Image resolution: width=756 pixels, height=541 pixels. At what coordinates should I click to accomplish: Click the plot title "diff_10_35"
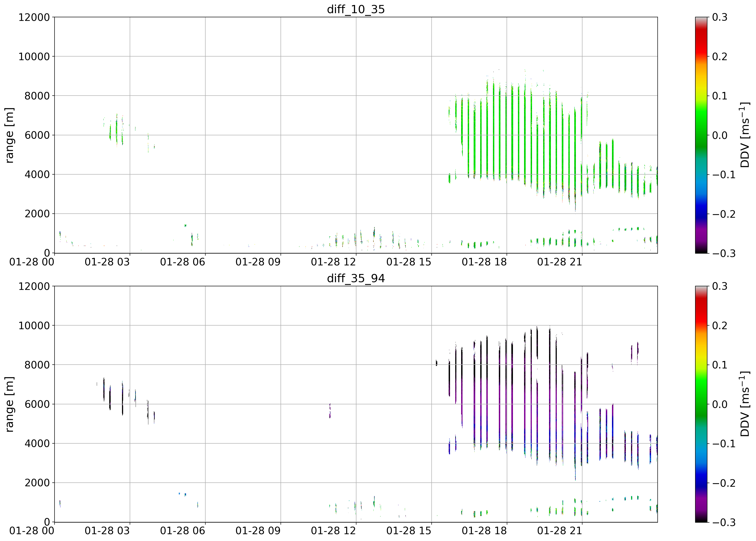(x=356, y=9)
